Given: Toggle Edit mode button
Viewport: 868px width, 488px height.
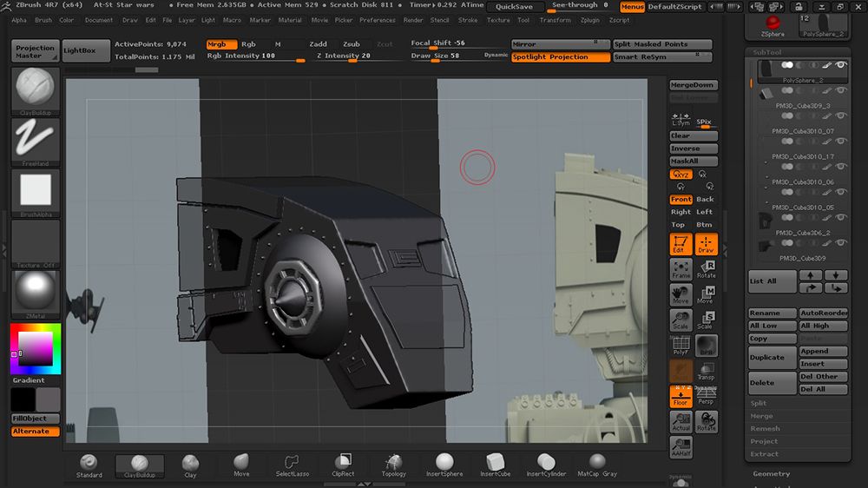Looking at the screenshot, I should (x=681, y=244).
